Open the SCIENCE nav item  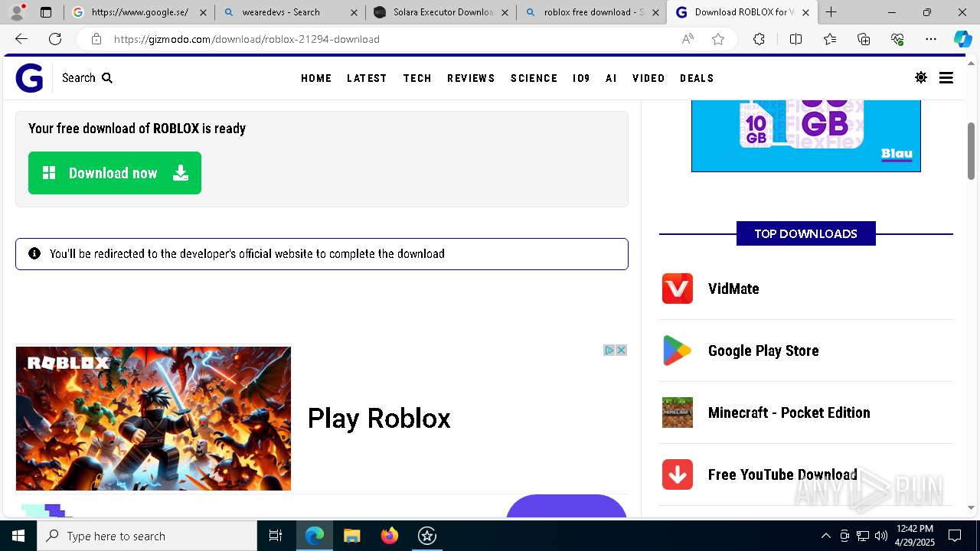[x=534, y=78]
